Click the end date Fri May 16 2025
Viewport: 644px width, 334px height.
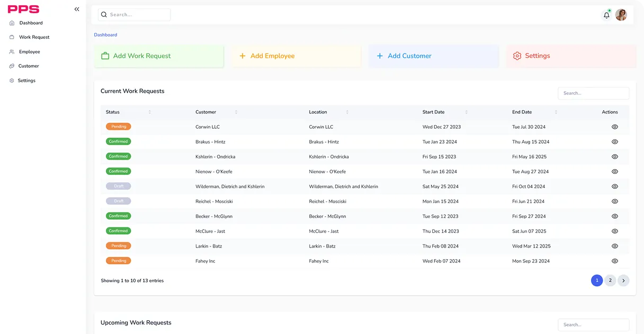click(x=529, y=157)
